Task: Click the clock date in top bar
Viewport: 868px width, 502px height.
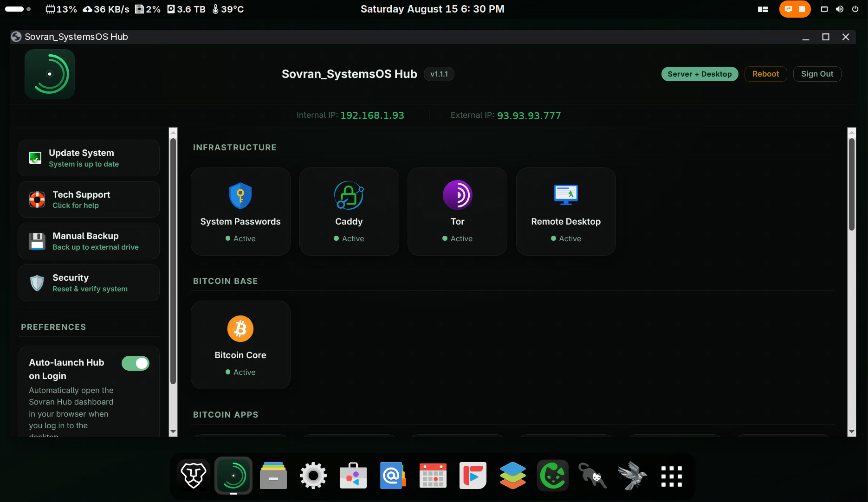Action: tap(433, 9)
